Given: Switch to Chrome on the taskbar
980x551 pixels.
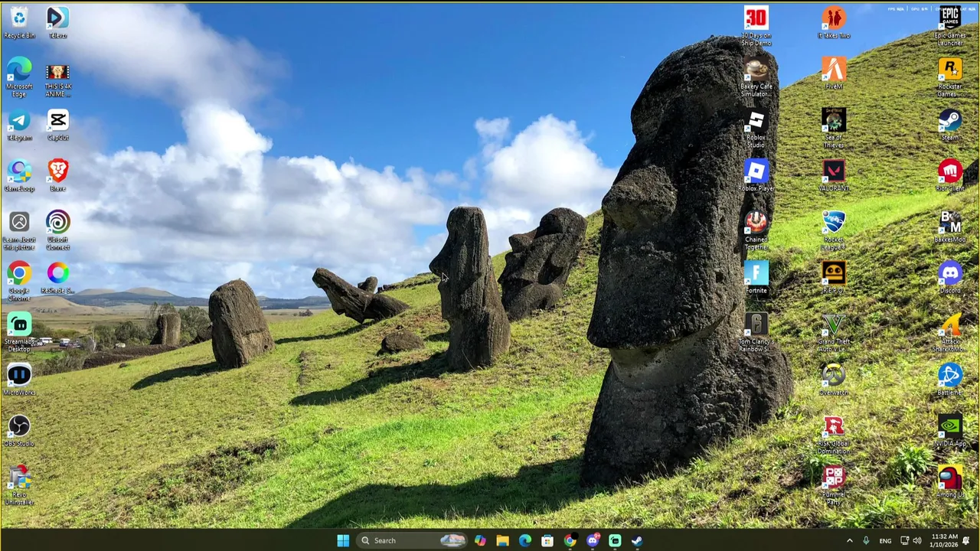Looking at the screenshot, I should [570, 540].
